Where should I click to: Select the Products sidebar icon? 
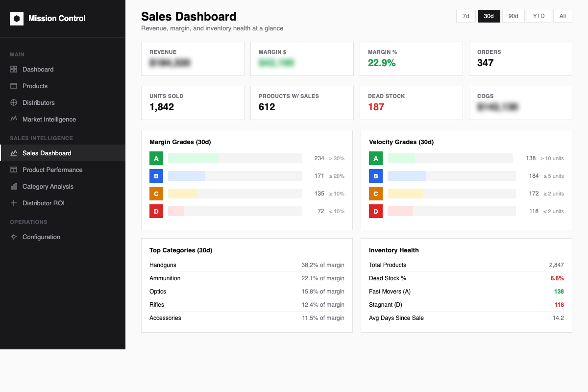point(15,86)
